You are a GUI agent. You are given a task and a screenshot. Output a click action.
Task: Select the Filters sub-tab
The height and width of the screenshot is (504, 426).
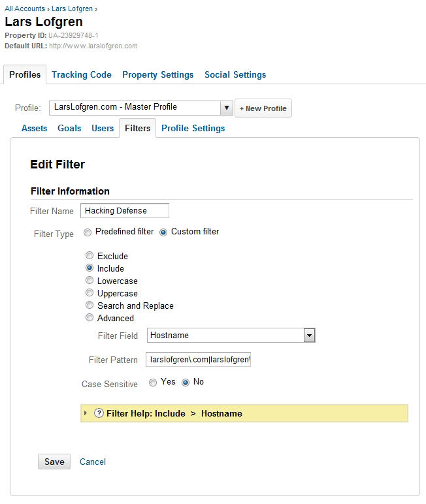pos(138,128)
